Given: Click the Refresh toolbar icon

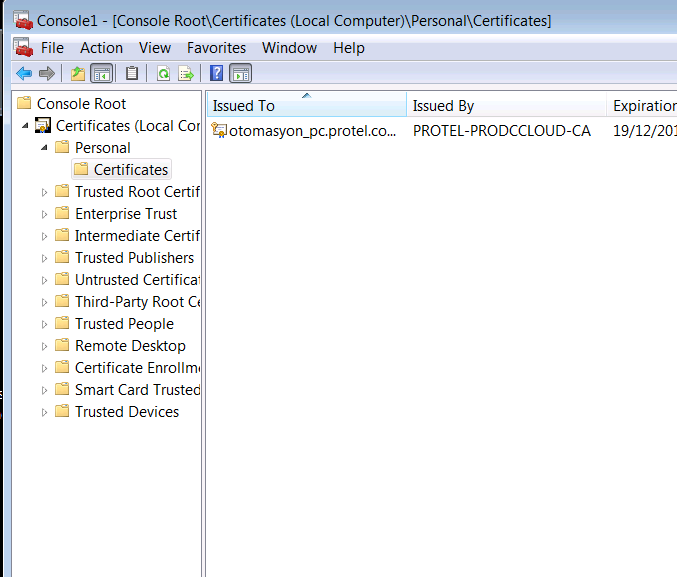Looking at the screenshot, I should click(163, 73).
